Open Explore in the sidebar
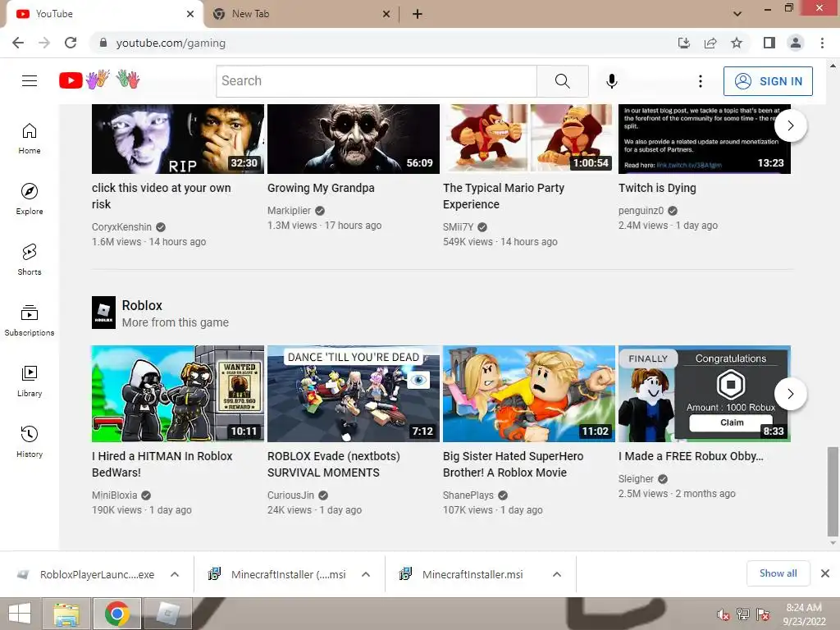 (x=30, y=199)
